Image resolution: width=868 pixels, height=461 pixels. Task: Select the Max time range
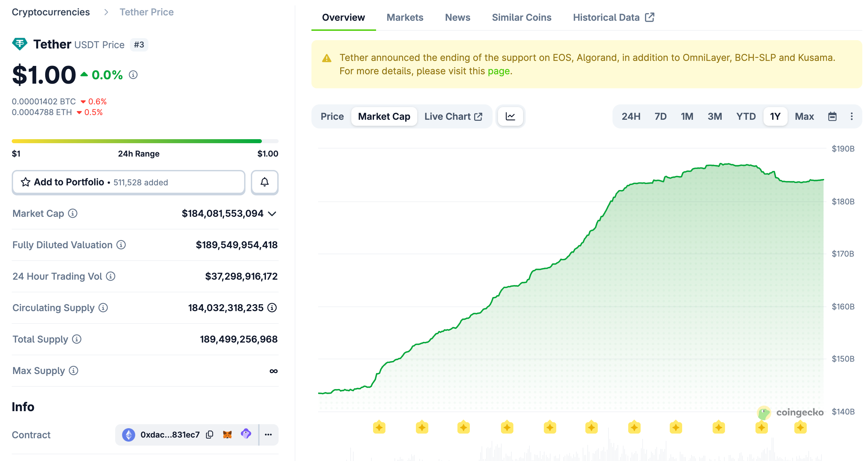(804, 116)
